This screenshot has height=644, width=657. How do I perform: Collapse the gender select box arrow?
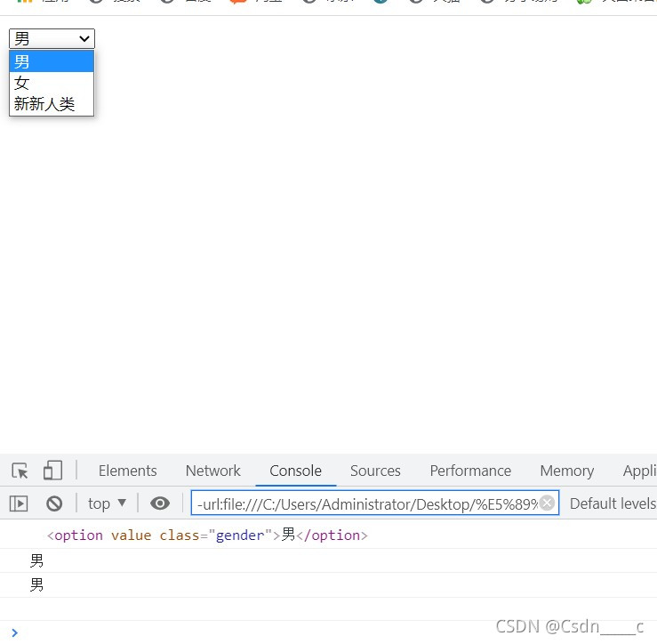click(x=84, y=38)
